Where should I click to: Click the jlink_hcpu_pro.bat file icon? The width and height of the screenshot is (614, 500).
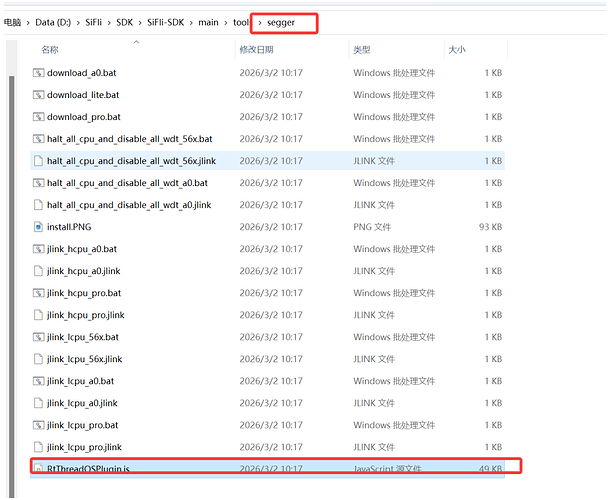click(38, 293)
